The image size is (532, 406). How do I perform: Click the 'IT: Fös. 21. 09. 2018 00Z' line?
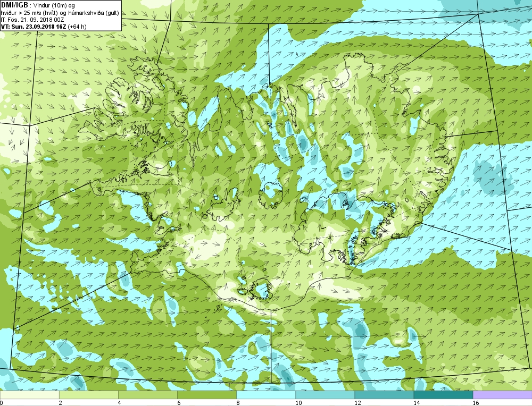(x=32, y=20)
